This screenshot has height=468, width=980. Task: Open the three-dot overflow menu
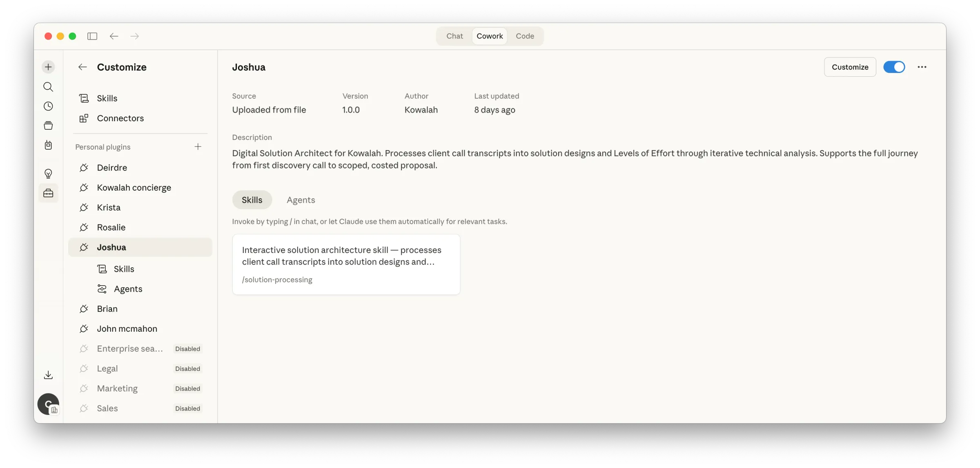[x=922, y=67]
